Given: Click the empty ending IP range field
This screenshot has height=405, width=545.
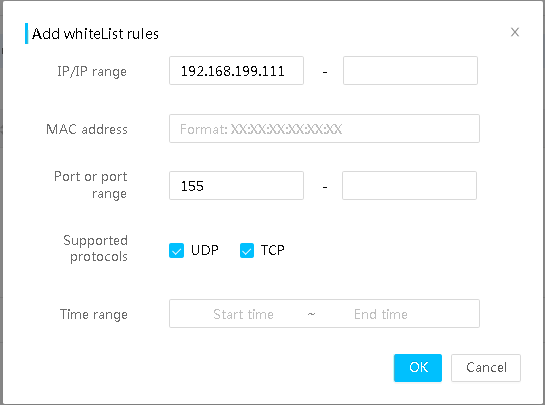Looking at the screenshot, I should coord(410,71).
